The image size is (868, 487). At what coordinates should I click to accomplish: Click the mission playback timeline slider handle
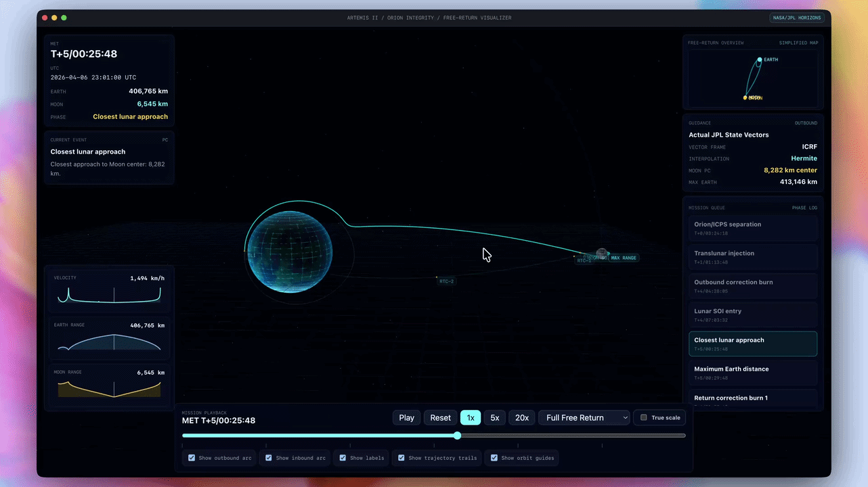[x=457, y=436]
